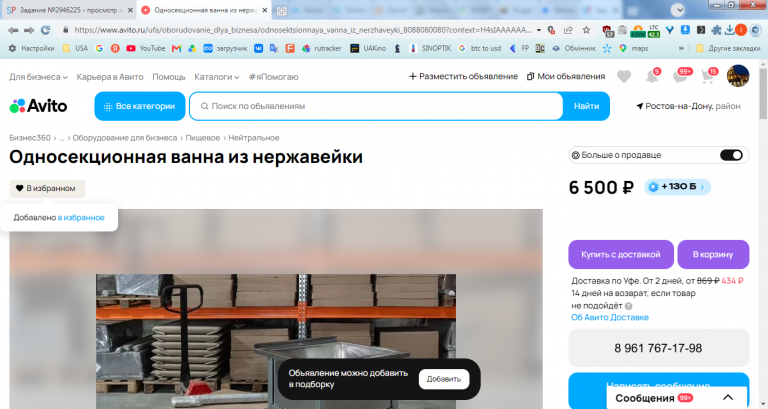This screenshot has width=768, height=409.
Task: Add item В корзину
Action: click(x=713, y=254)
